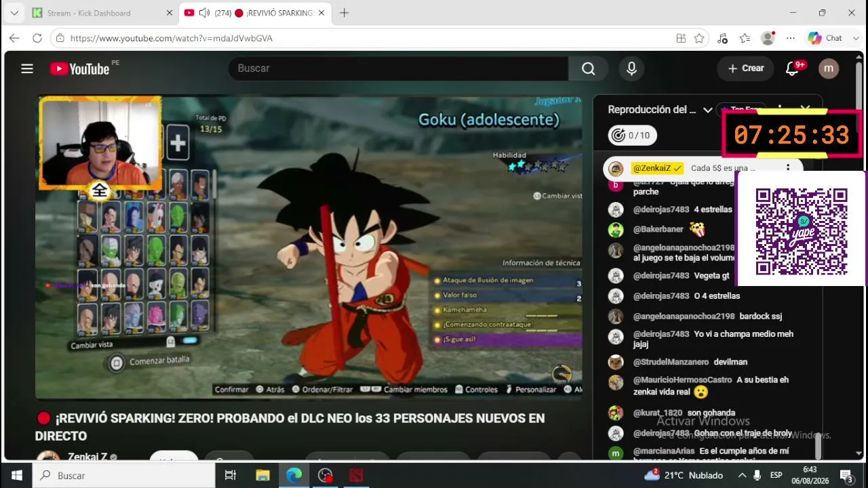Go back in the browser
The height and width of the screenshot is (488, 868).
click(x=14, y=39)
